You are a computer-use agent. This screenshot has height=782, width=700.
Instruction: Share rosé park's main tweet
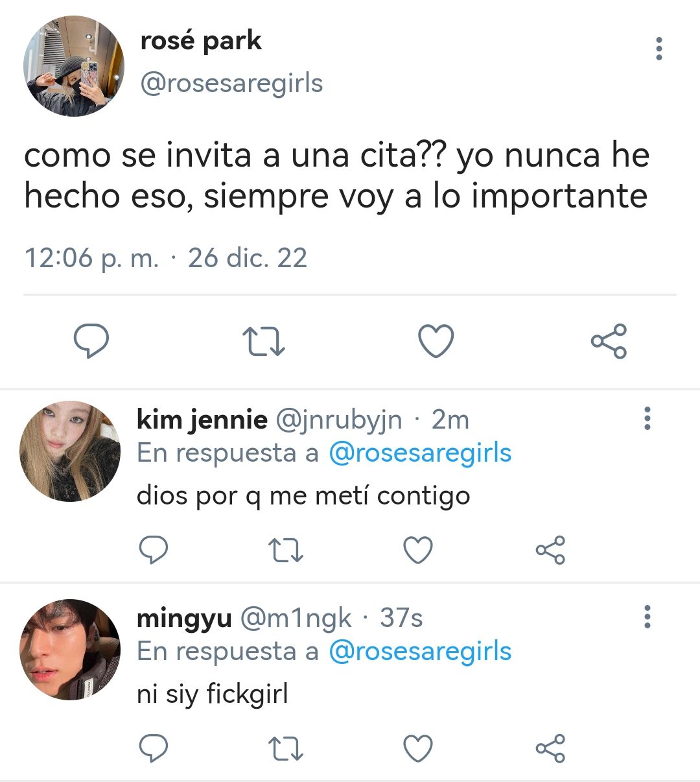point(609,341)
